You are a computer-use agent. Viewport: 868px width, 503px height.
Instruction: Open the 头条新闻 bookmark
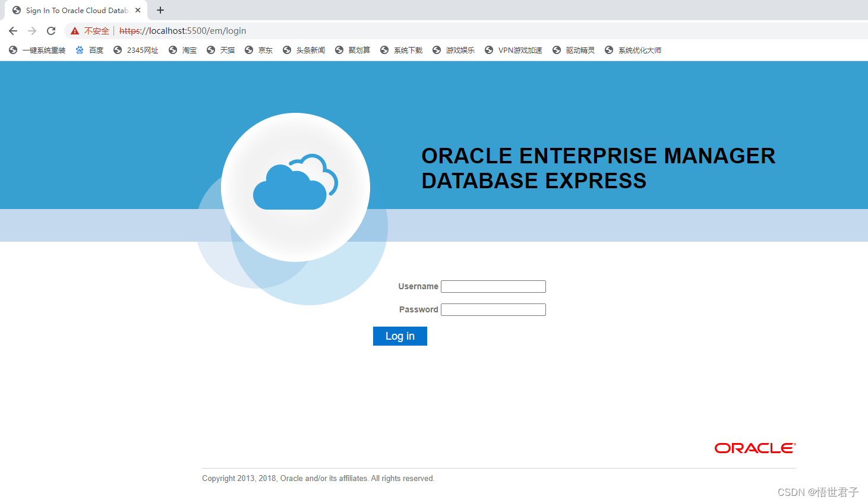click(304, 50)
